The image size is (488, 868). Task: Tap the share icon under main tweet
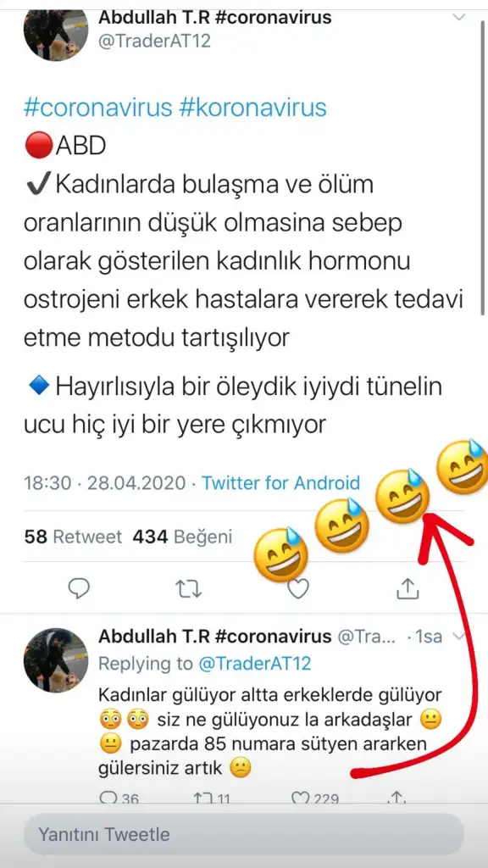(x=407, y=588)
